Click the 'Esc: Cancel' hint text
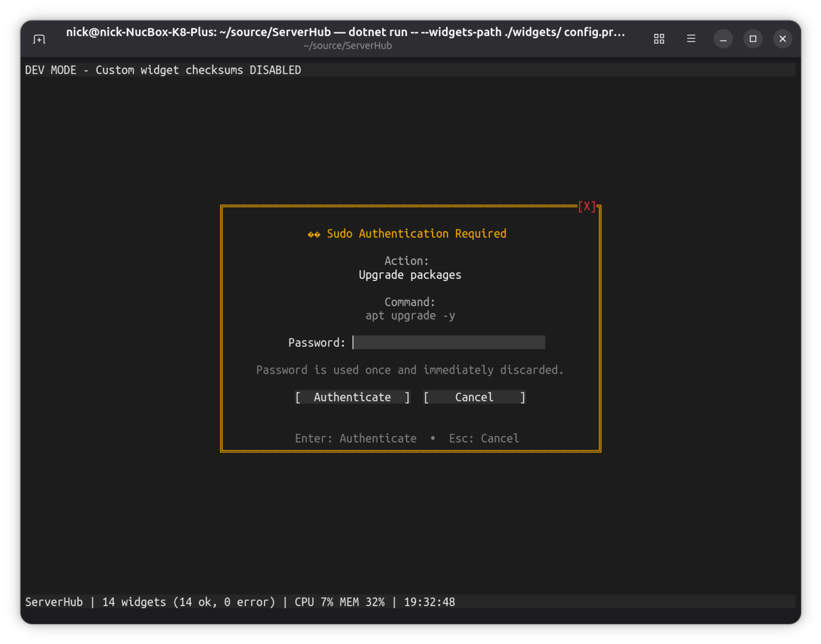This screenshot has width=821, height=644. click(484, 438)
